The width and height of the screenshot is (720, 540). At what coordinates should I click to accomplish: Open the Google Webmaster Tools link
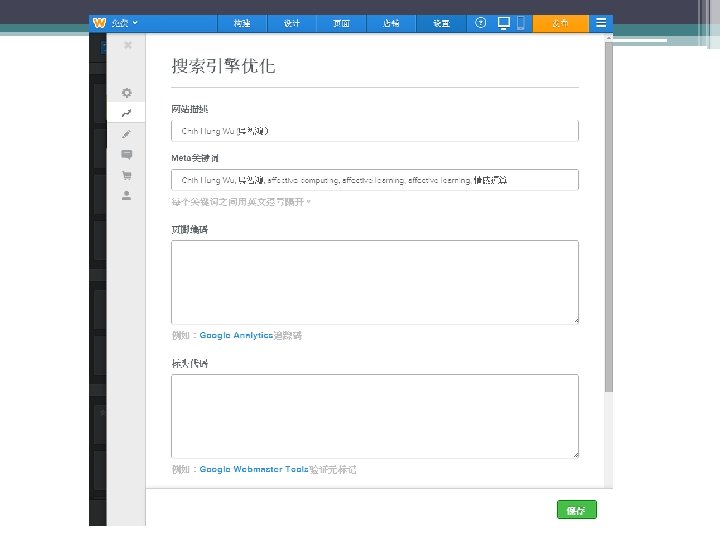click(x=254, y=469)
